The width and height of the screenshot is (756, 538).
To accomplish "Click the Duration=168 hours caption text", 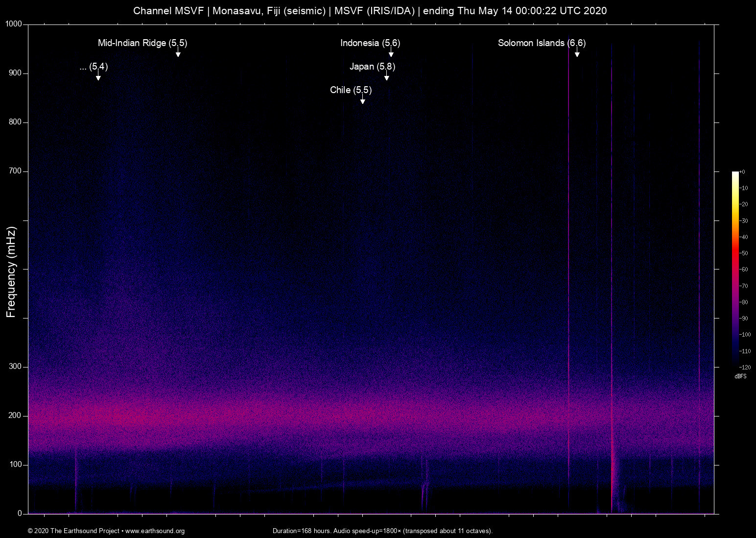I will 382,531.
